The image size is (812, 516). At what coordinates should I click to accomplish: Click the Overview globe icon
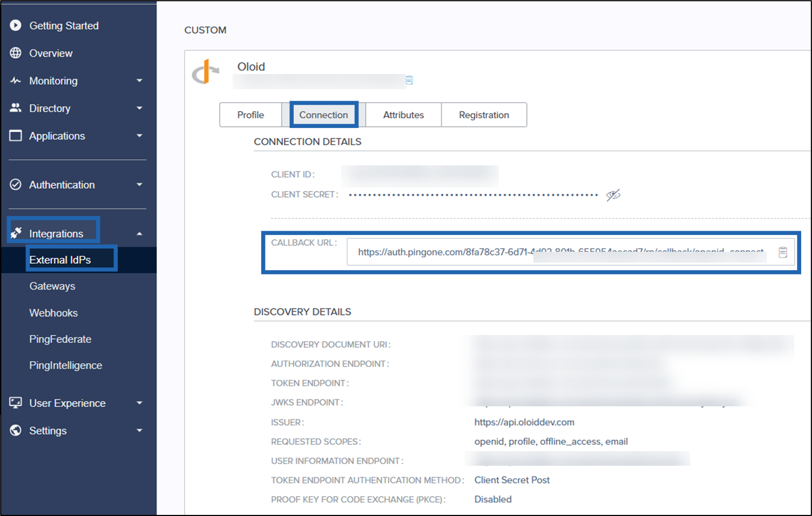[16, 53]
